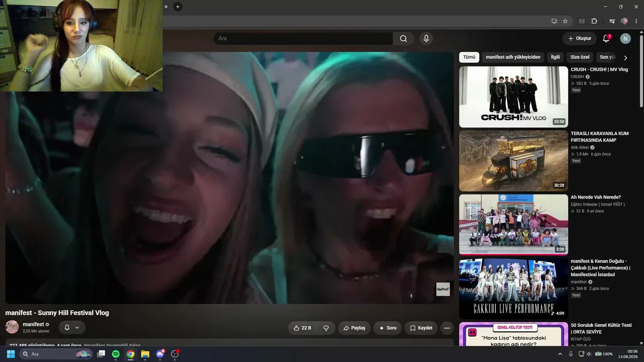Select the 'manifest adlı yükleyiciden' chip
644x362 pixels.
click(513, 57)
